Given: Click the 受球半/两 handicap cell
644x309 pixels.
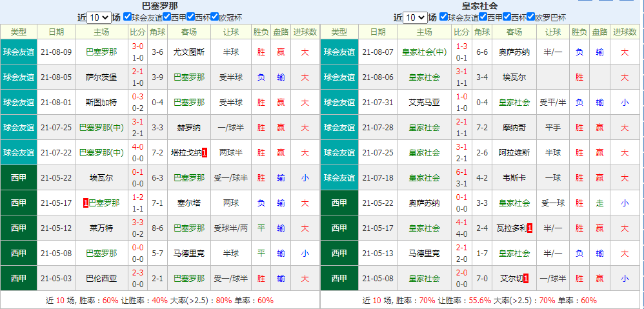Looking at the screenshot, I should (231, 228).
